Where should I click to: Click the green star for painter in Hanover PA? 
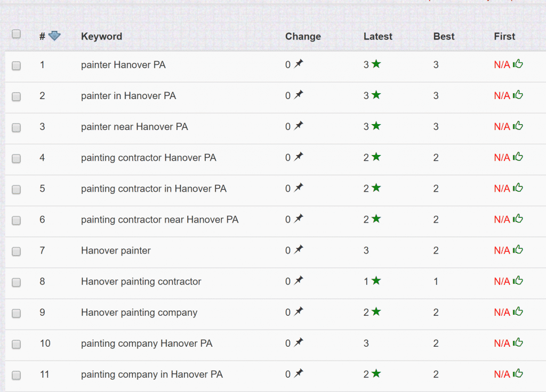[376, 95]
